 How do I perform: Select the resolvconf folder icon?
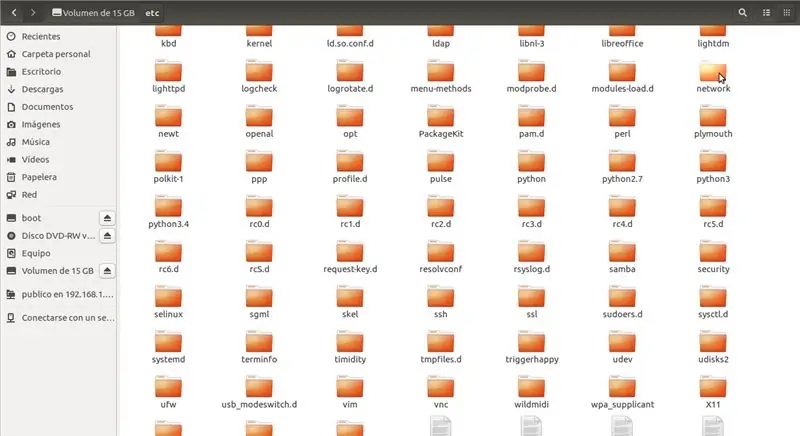tap(440, 252)
